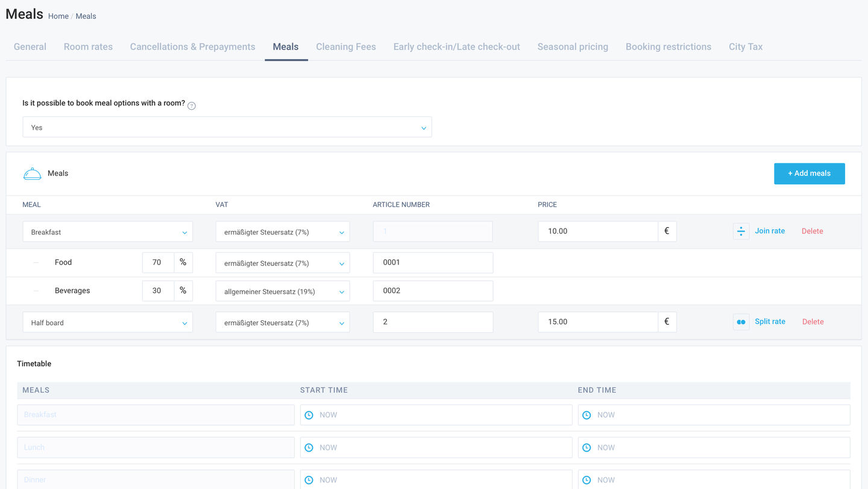868x489 pixels.
Task: Click the percent sign beside Beverages 30
Action: pos(183,291)
